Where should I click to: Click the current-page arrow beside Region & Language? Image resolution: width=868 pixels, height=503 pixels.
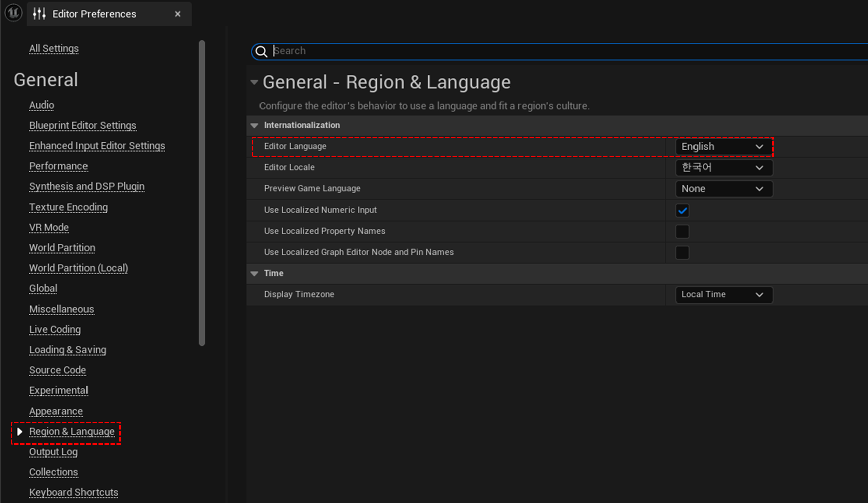[x=20, y=432]
